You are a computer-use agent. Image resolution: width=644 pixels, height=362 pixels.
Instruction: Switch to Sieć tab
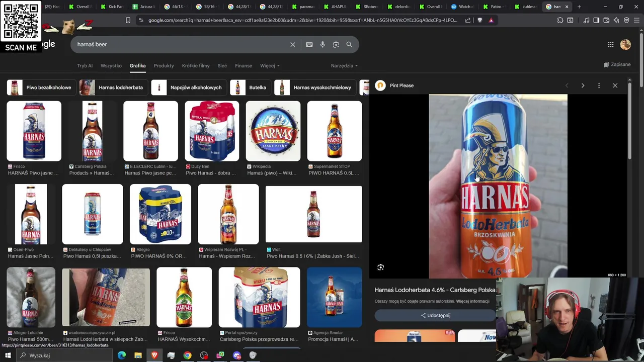pyautogui.click(x=222, y=66)
